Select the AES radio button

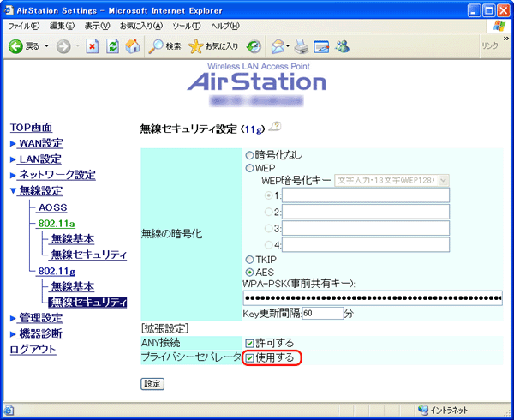click(250, 273)
